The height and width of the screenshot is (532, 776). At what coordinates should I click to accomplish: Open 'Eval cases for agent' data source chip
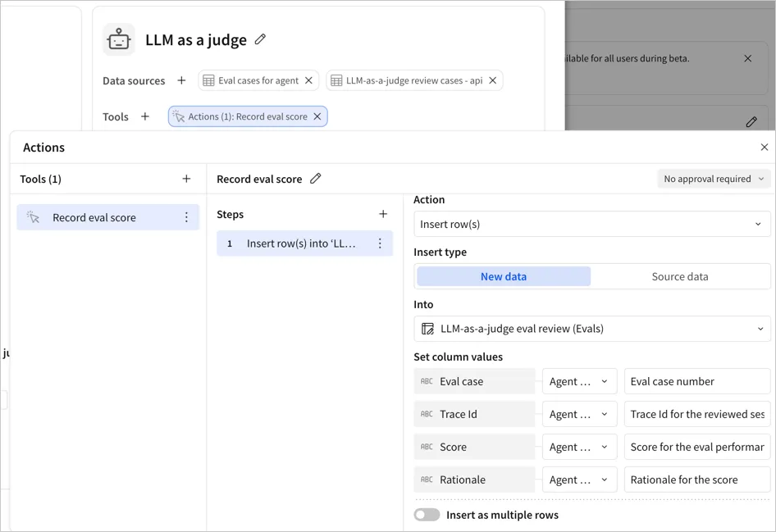coord(258,80)
